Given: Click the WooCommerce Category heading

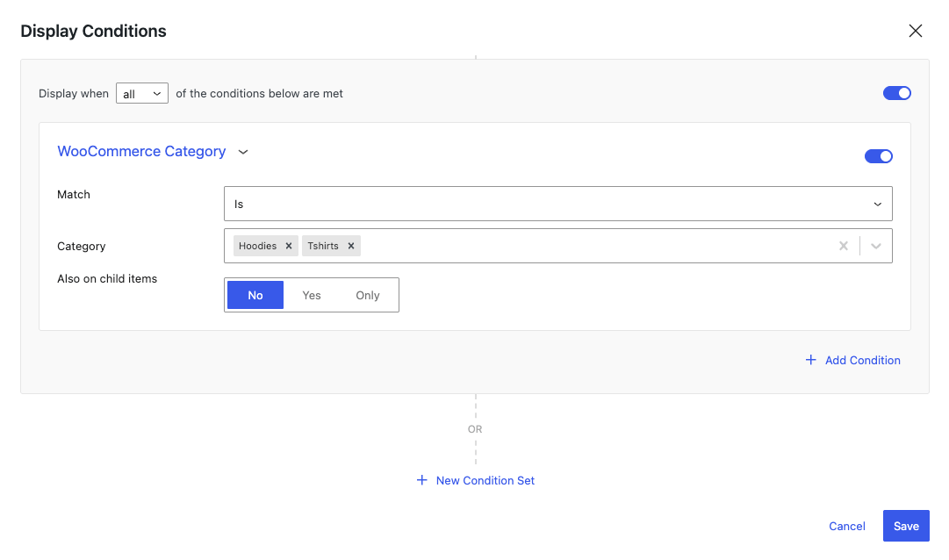Looking at the screenshot, I should point(141,151).
